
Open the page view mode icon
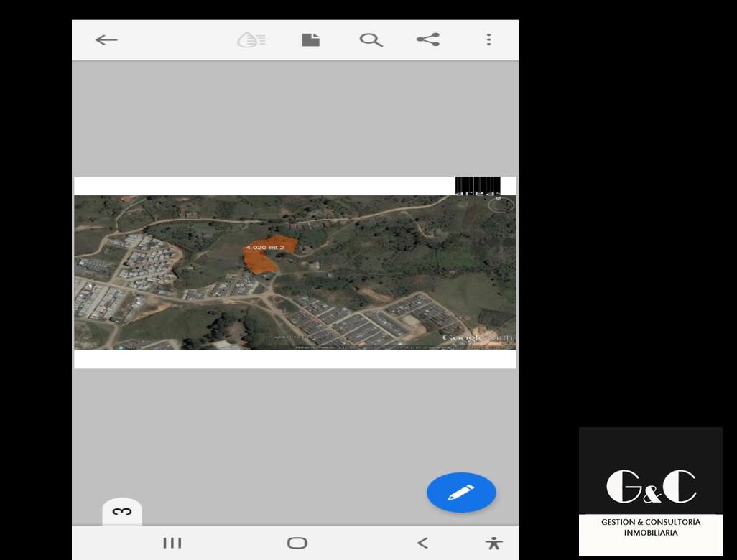click(x=310, y=40)
